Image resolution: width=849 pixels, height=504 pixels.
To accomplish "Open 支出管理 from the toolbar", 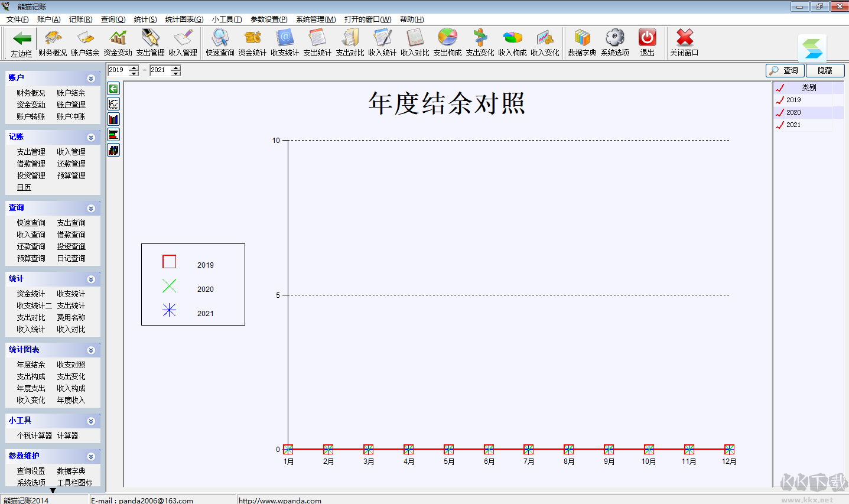I will (x=149, y=41).
